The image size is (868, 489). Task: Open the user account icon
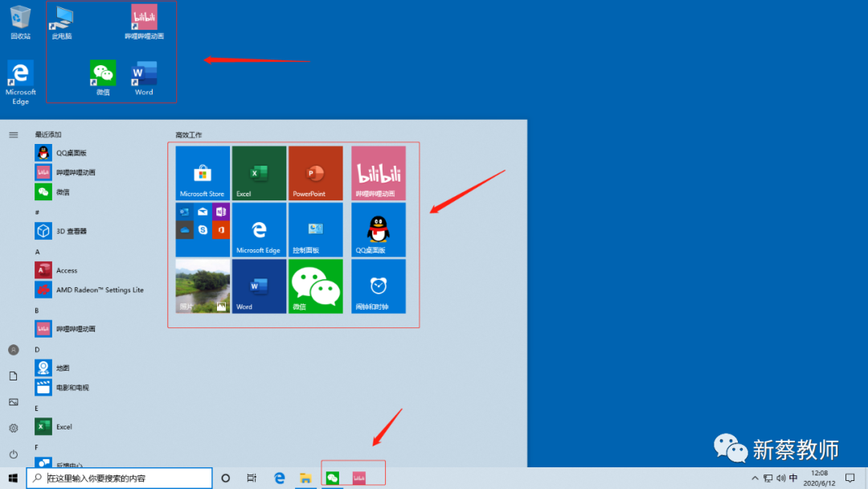[x=14, y=350]
